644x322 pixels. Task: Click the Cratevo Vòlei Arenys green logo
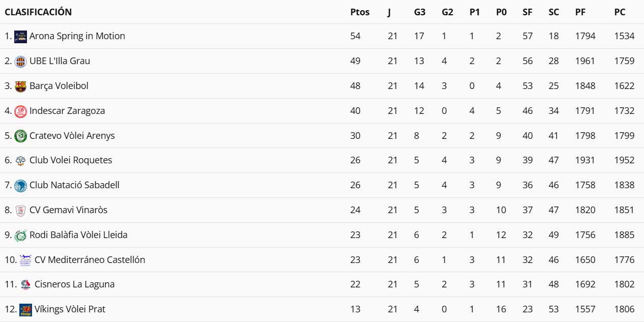click(x=20, y=136)
